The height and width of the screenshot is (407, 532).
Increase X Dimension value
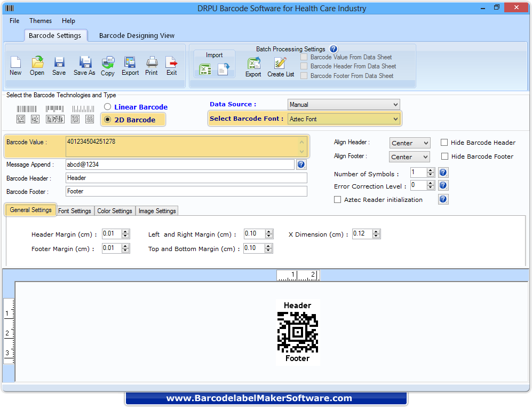(376, 232)
